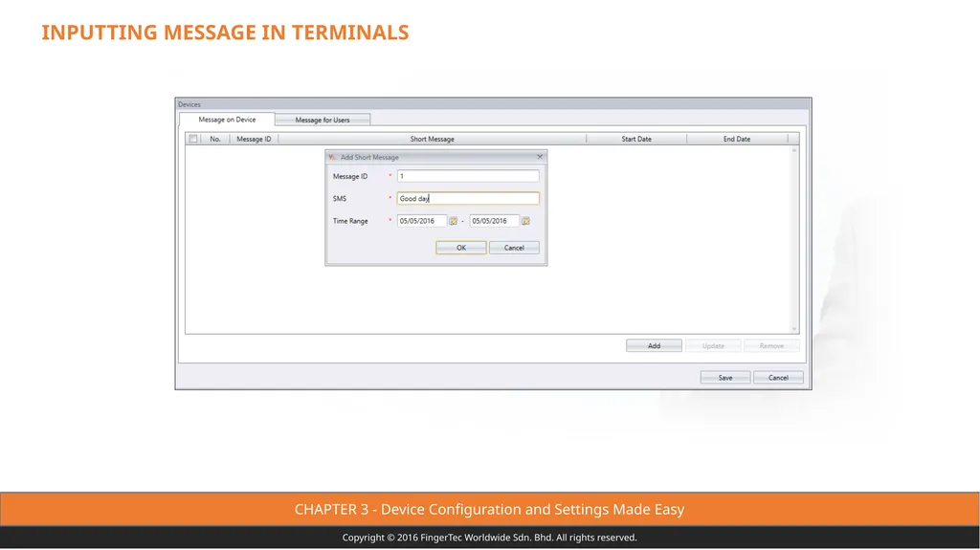Image resolution: width=980 pixels, height=550 pixels.
Task: Click the Short Message column header
Action: (x=432, y=139)
